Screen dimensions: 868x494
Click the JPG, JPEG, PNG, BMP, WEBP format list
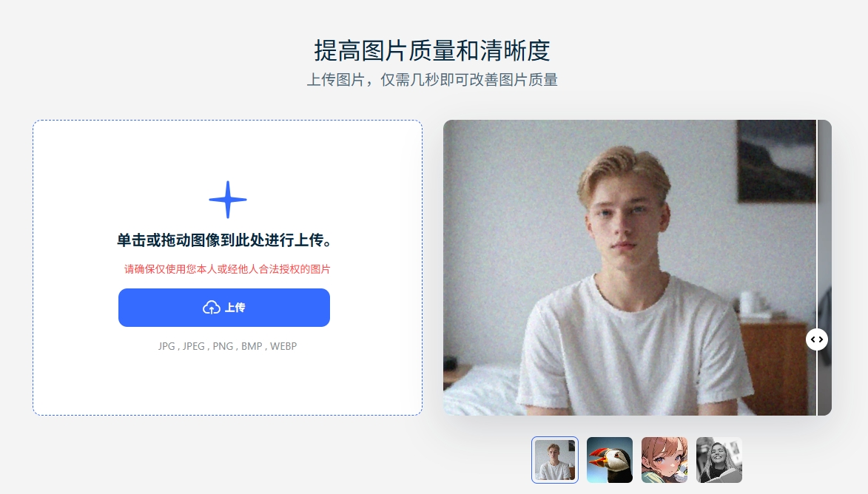click(x=227, y=346)
